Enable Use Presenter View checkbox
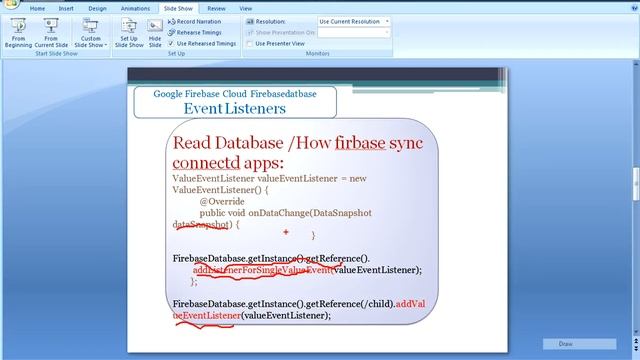Viewport: 640px width, 360px height. (x=250, y=44)
